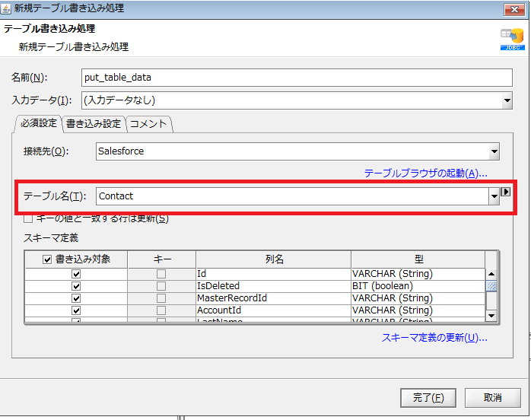531x420 pixels.
Task: Open the テーブル名 Contact dropdown
Action: click(494, 196)
